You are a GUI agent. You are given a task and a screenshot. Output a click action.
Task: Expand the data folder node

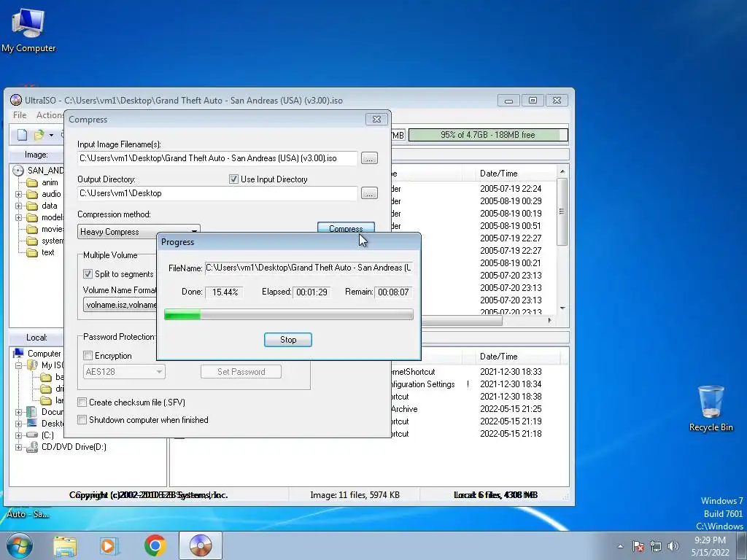point(18,206)
